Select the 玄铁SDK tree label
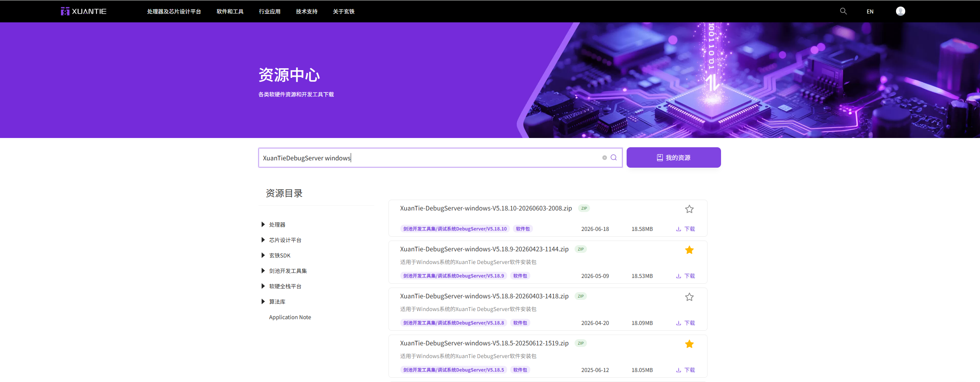Viewport: 980px width, 382px height. click(280, 256)
